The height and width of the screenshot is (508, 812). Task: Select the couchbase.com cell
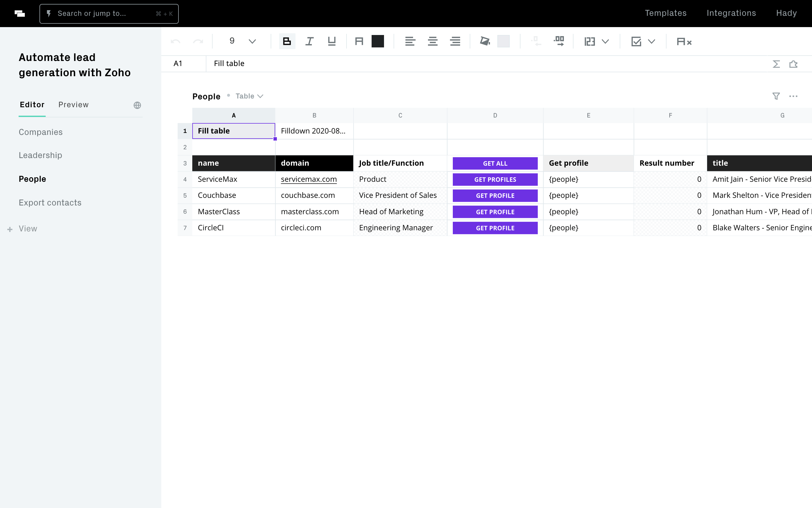pos(314,196)
